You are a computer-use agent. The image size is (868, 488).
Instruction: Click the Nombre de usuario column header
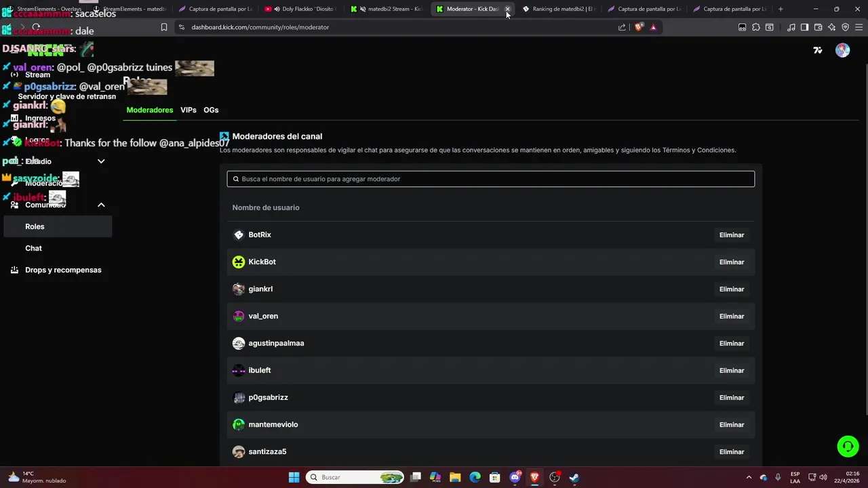pyautogui.click(x=266, y=207)
